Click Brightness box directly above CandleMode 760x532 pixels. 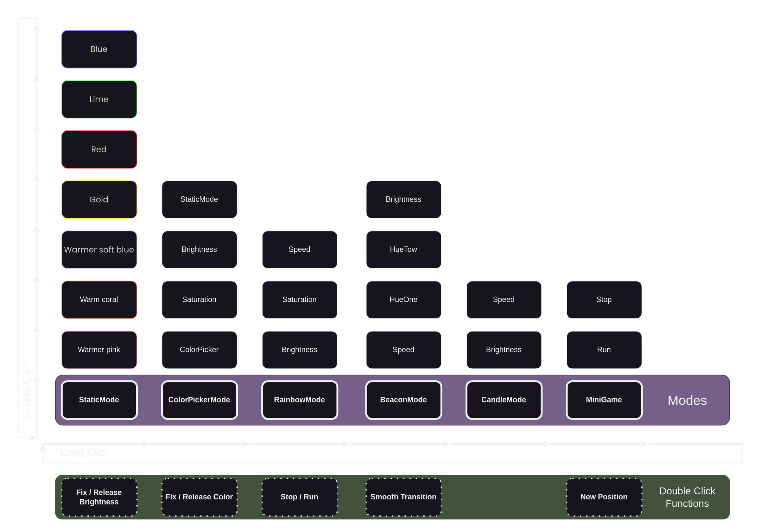coord(504,350)
